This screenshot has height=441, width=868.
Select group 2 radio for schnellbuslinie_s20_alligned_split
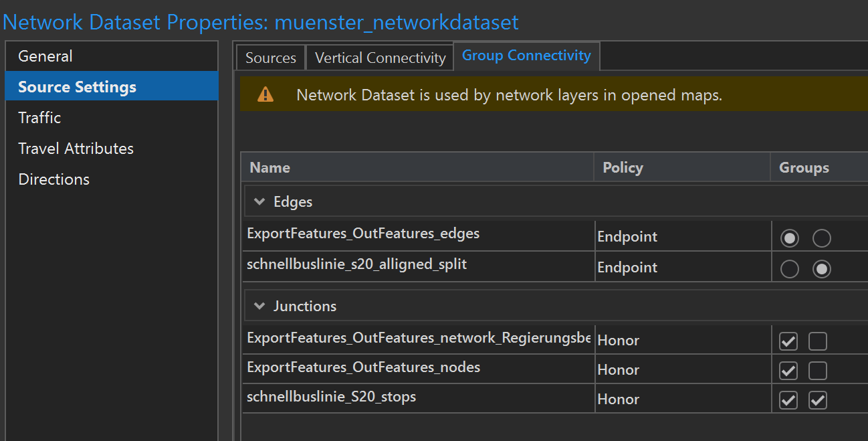tap(822, 268)
